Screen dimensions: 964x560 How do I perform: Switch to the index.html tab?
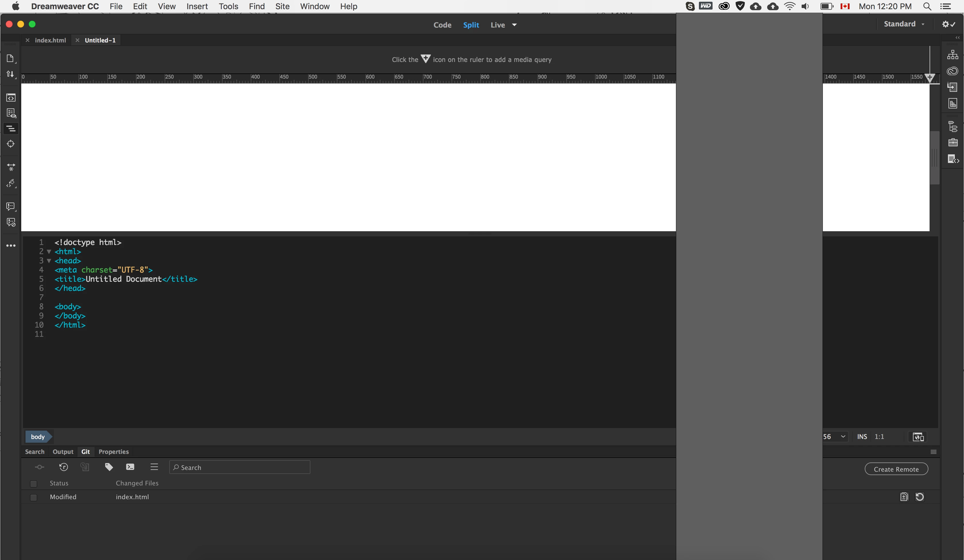point(50,40)
